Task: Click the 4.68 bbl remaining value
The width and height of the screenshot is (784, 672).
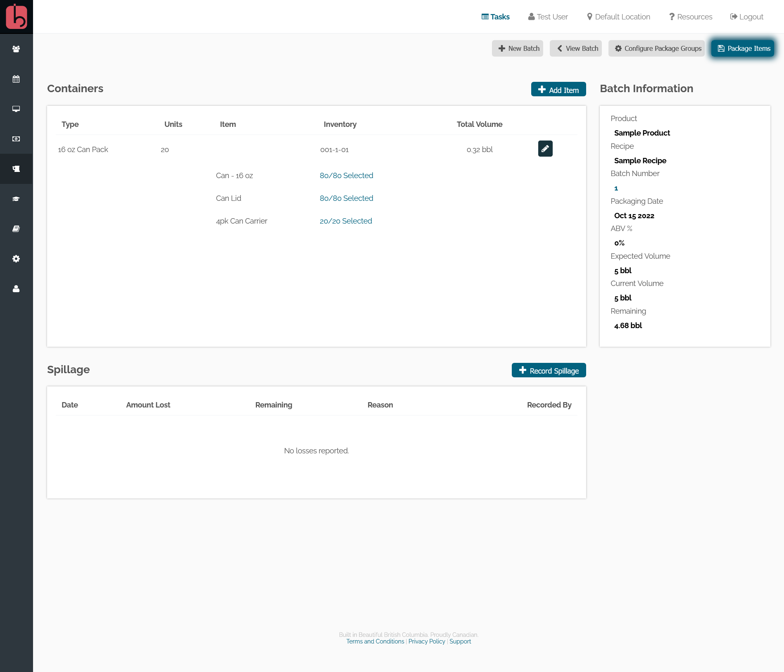Action: (x=628, y=325)
